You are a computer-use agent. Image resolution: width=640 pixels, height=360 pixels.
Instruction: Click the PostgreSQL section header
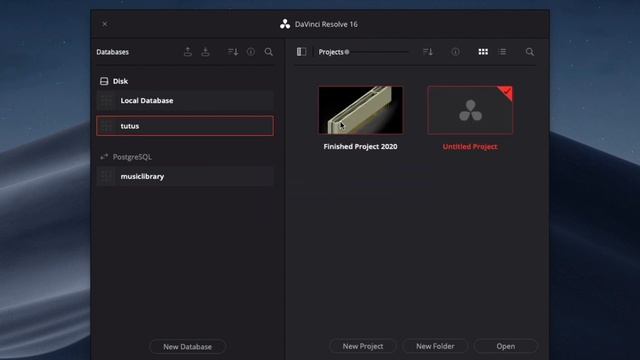[132, 157]
